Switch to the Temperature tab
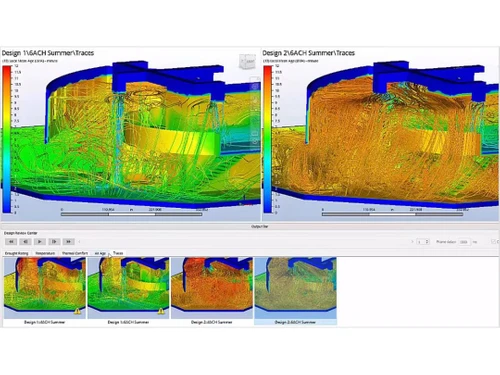500x375 pixels. (45, 253)
